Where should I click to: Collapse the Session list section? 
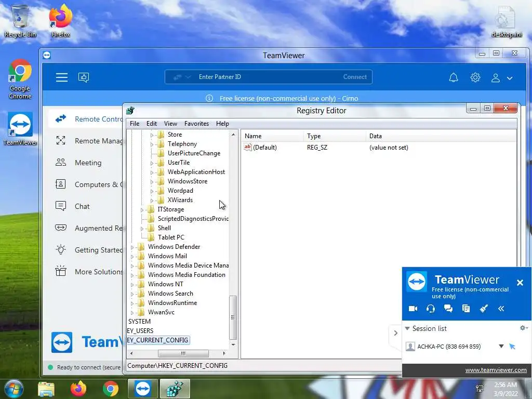407,328
